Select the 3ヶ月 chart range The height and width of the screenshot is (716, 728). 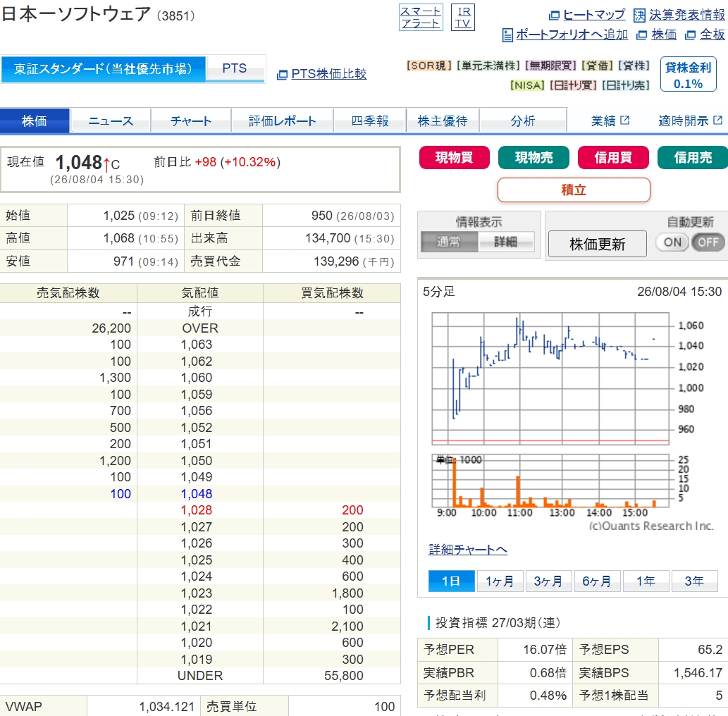[x=548, y=581]
